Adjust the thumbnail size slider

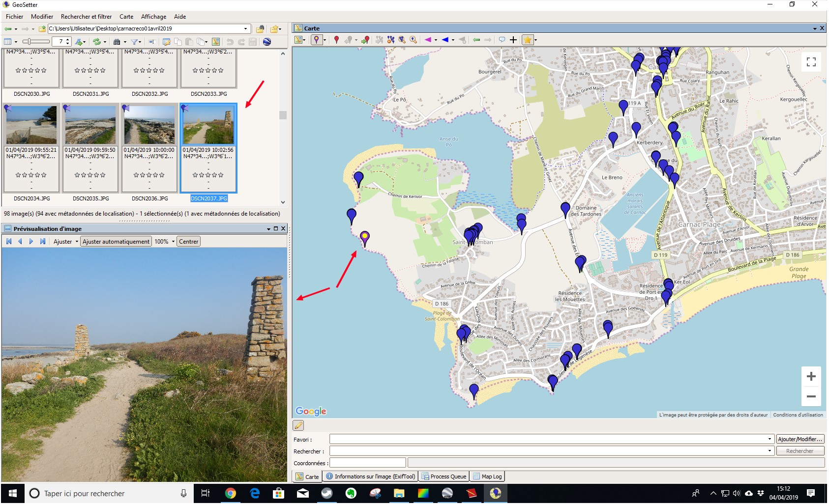(x=30, y=42)
